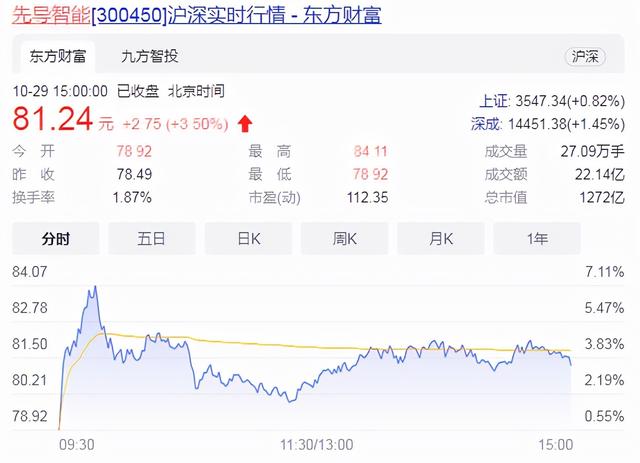Click the 09:30 time axis label

pyautogui.click(x=77, y=445)
